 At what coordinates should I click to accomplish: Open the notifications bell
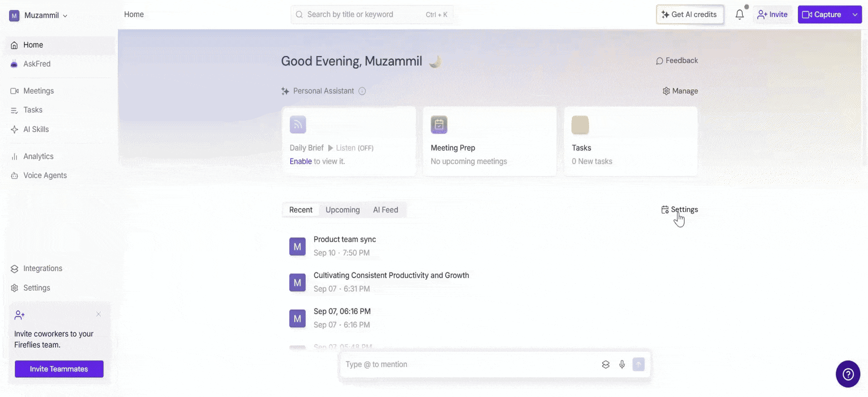pos(740,14)
